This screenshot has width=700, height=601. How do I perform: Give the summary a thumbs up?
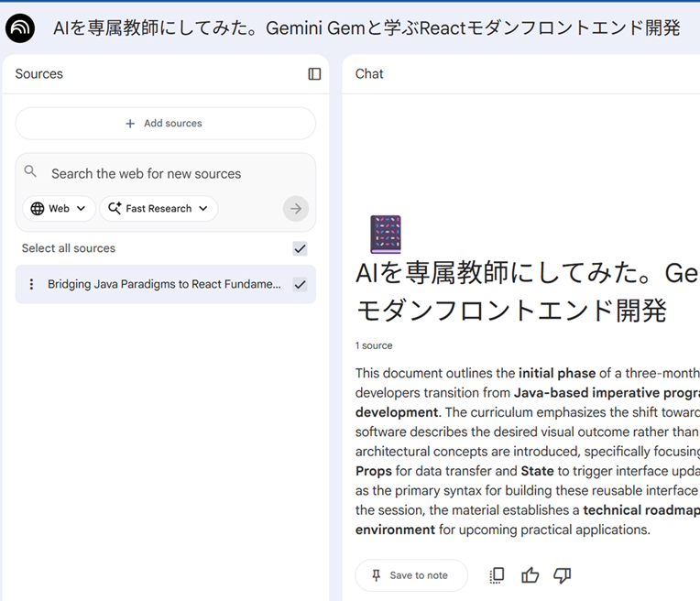pyautogui.click(x=530, y=575)
